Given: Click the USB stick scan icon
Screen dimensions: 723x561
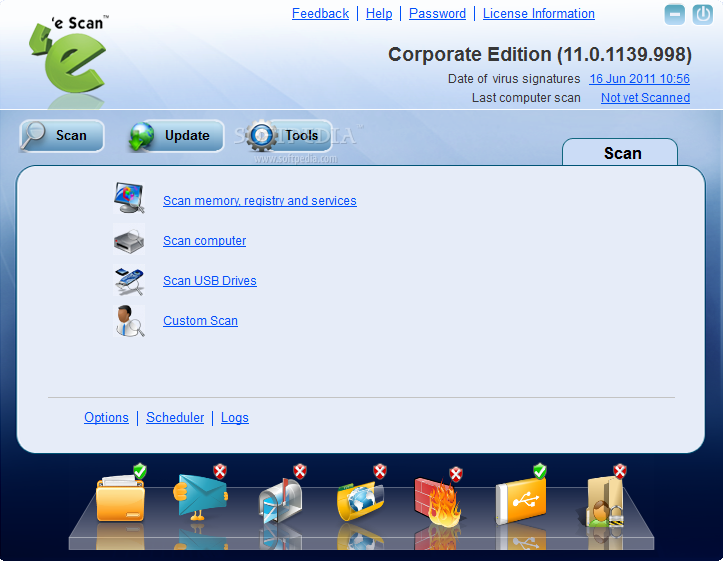Looking at the screenshot, I should (129, 280).
